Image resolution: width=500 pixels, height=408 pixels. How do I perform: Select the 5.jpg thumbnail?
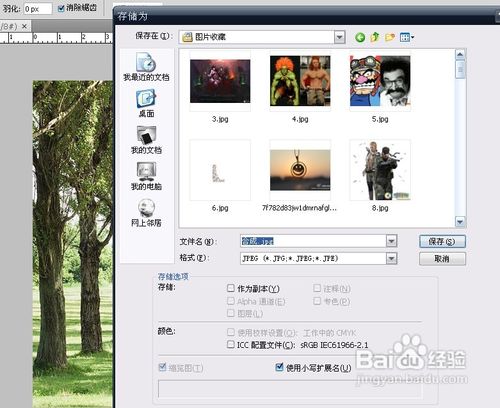pyautogui.click(x=380, y=81)
